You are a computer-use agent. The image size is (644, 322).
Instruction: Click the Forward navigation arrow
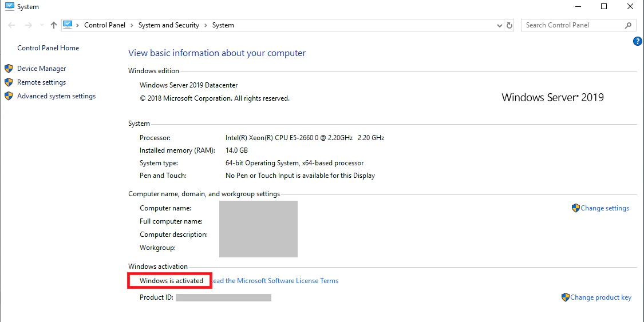click(29, 25)
